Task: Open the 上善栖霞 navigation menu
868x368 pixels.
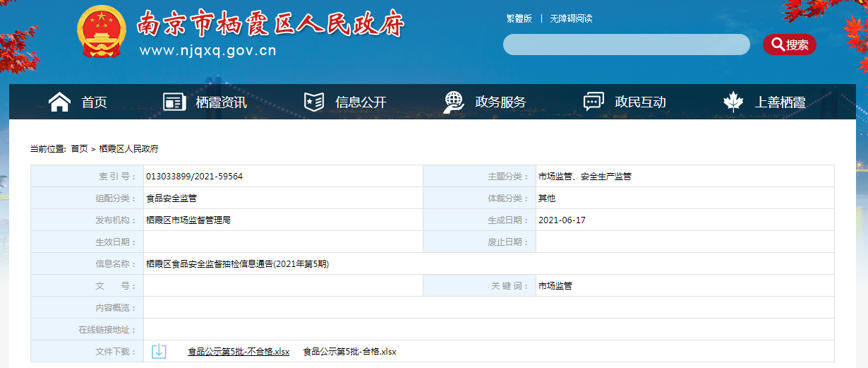Action: pyautogui.click(x=780, y=102)
